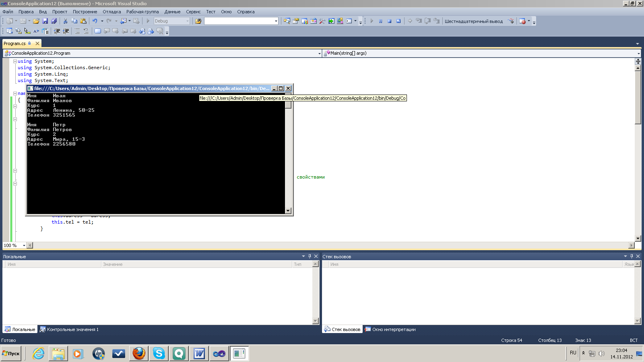This screenshot has width=644, height=362.
Task: Click the Step Into icon
Action: [419, 21]
